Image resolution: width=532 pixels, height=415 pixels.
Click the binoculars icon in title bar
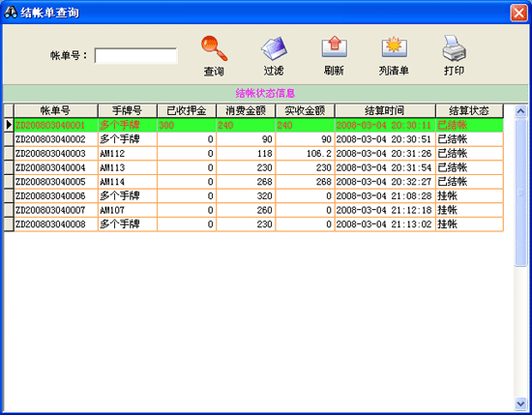(x=11, y=13)
